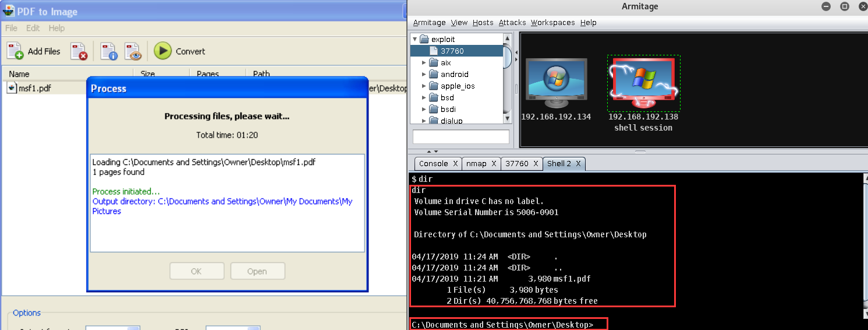The image size is (868, 330).
Task: Expand the bsd folder node
Action: pyautogui.click(x=424, y=97)
